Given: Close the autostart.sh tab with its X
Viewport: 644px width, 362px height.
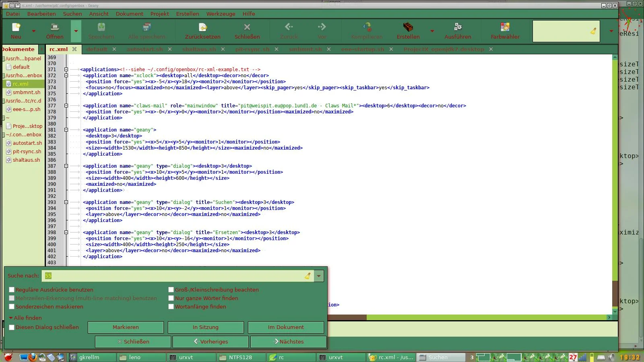Looking at the screenshot, I should 170,49.
